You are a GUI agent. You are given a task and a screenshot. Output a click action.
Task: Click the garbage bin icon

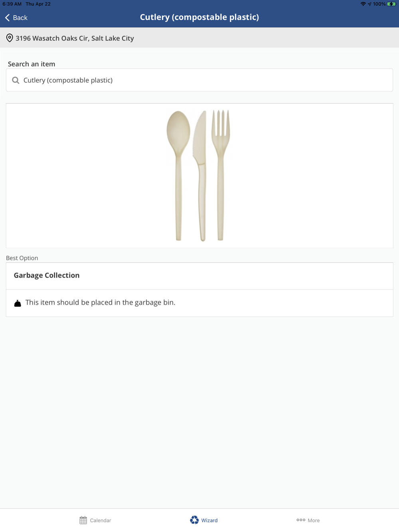[x=18, y=303]
